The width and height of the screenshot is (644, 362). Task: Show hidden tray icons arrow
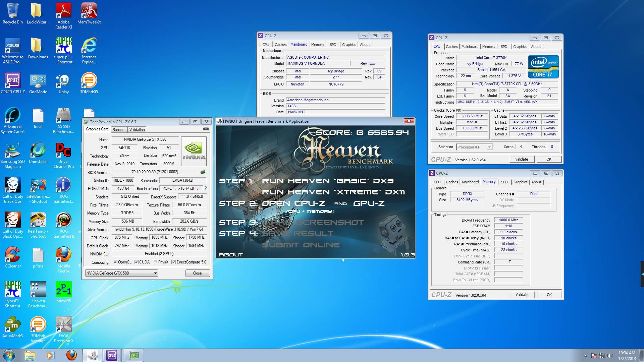(586, 356)
